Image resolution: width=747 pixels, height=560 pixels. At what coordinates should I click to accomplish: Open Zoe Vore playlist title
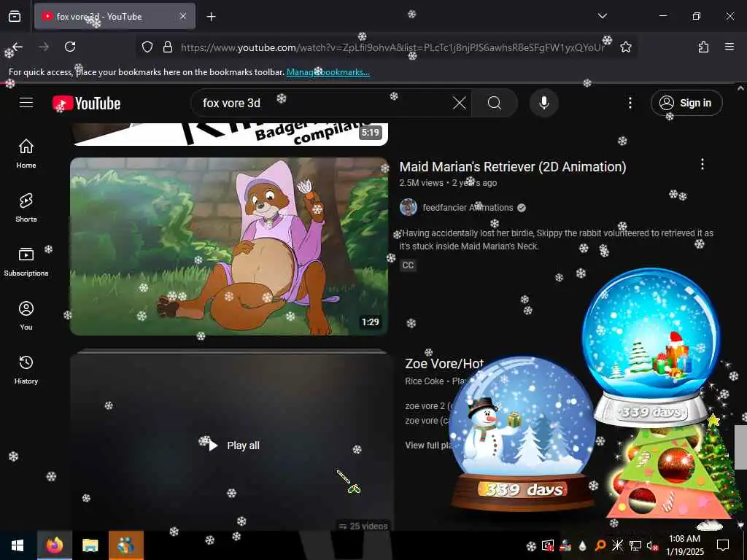[444, 363]
